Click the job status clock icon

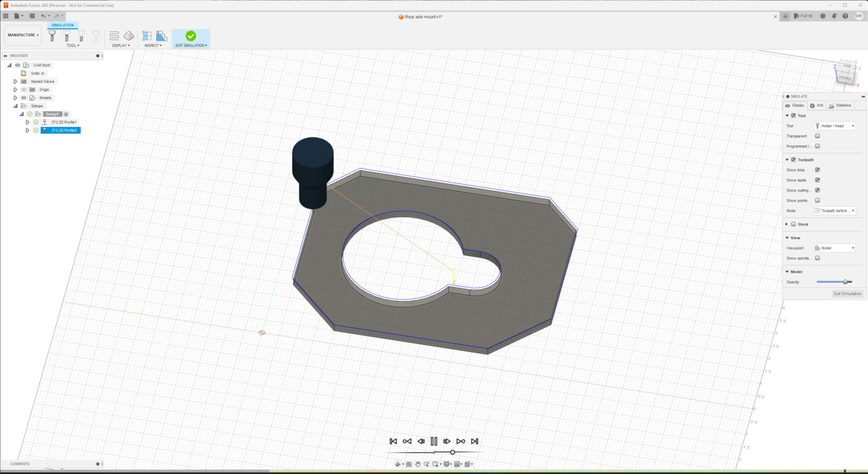click(823, 16)
